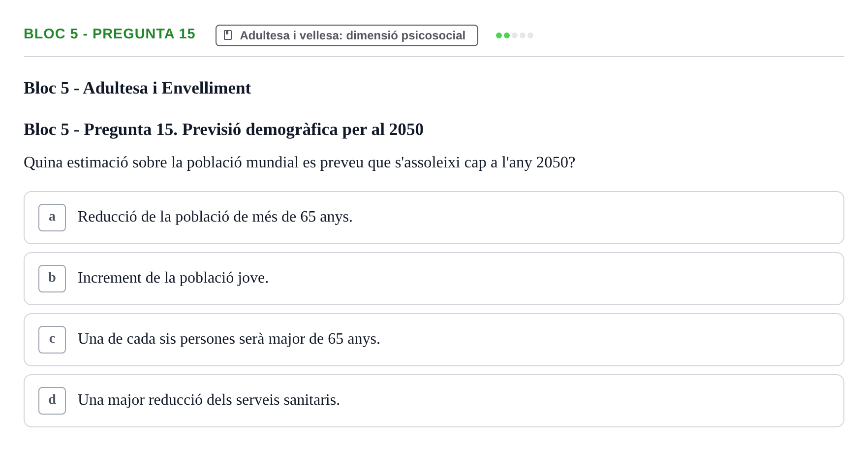Viewport: 868px width, 451px height.
Task: Select answer b: Increment de la població jove
Action: (x=434, y=279)
